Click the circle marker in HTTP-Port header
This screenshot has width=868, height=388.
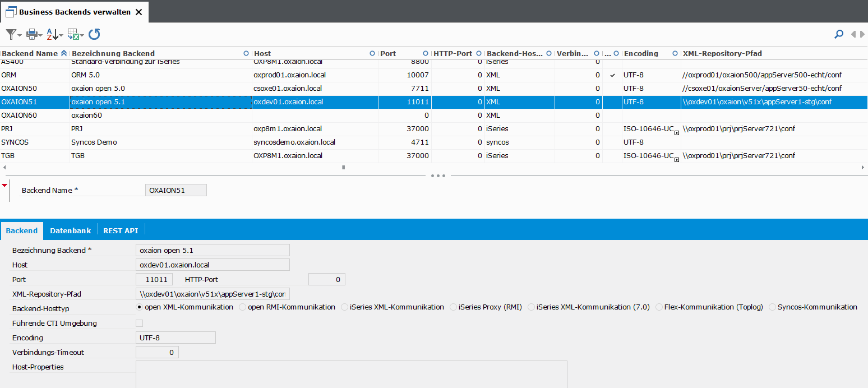click(479, 53)
